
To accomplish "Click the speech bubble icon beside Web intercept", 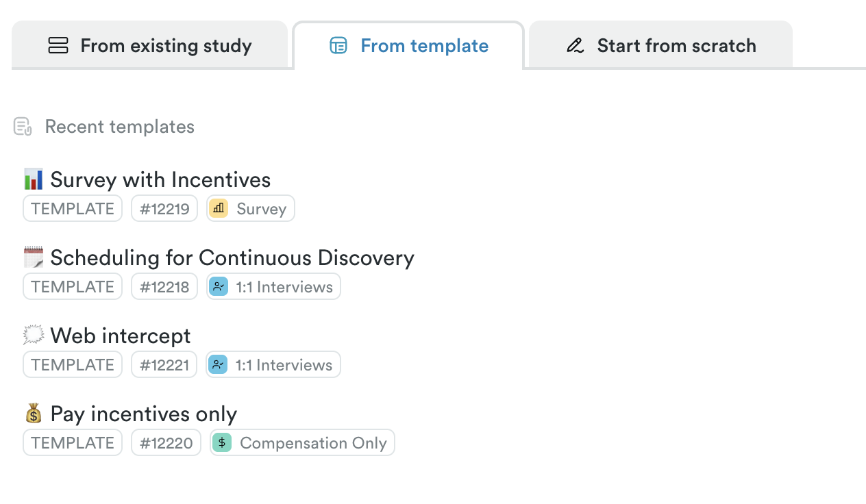I will click(34, 336).
